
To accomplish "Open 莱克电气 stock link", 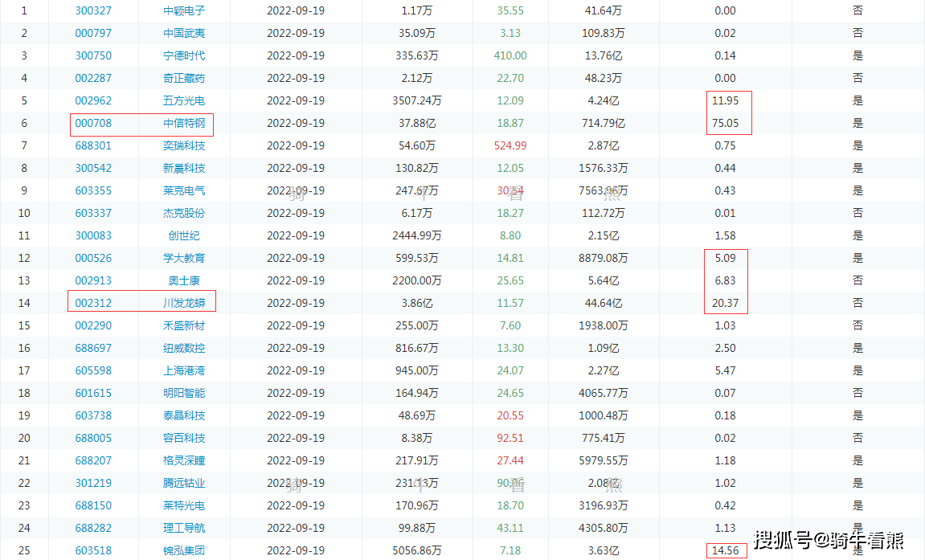I will point(184,190).
